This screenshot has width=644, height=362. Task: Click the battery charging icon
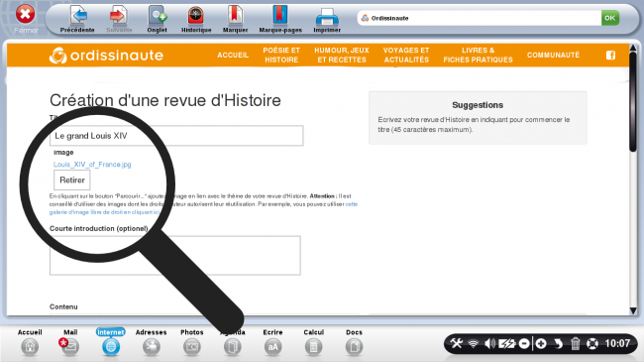pyautogui.click(x=506, y=343)
